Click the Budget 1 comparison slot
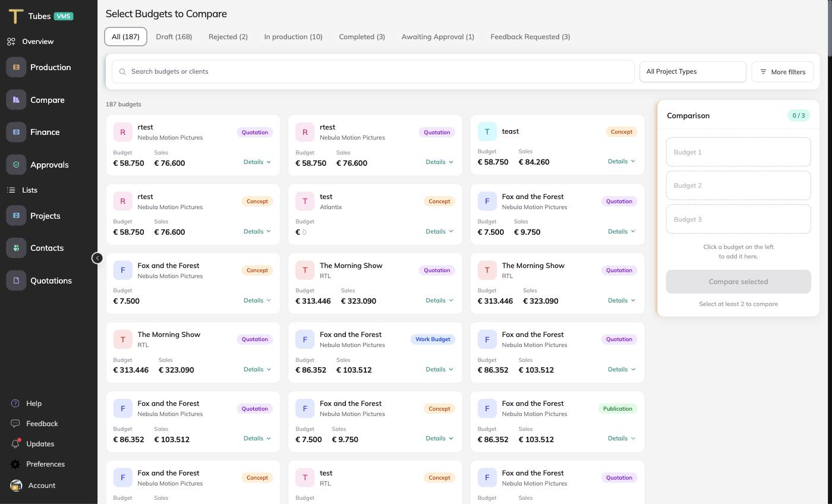The height and width of the screenshot is (504, 832). [x=738, y=152]
